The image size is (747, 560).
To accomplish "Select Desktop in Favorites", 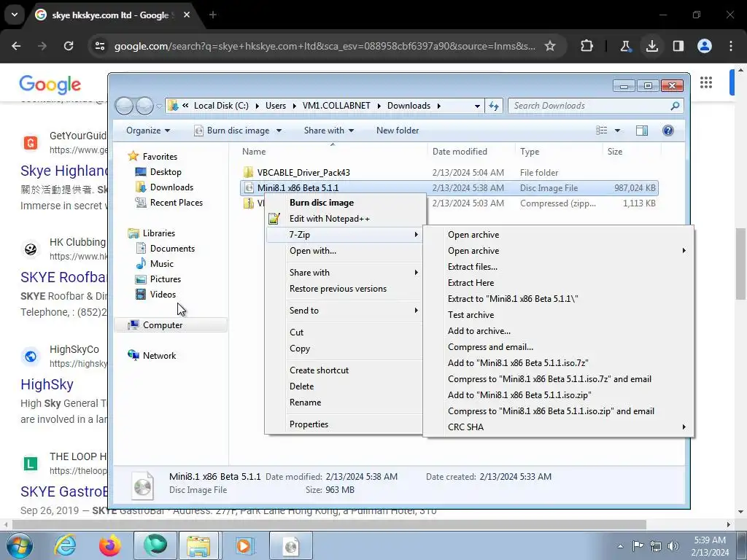I will [166, 172].
